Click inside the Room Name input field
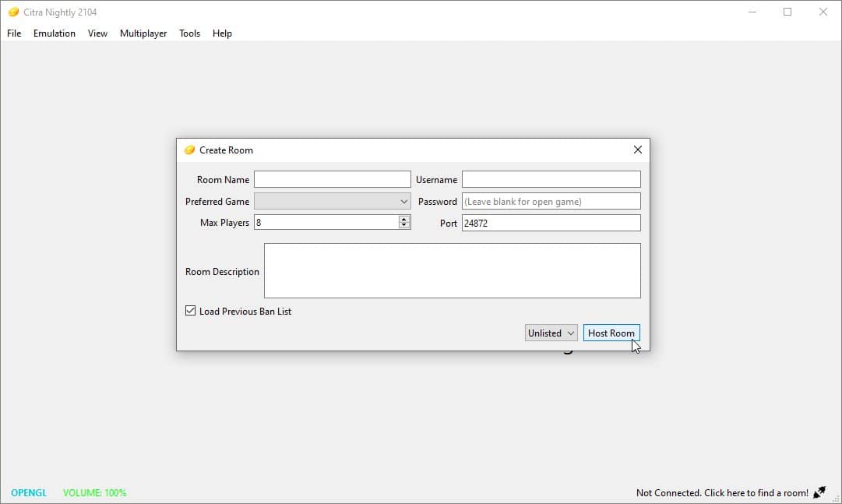The image size is (842, 504). 332,178
